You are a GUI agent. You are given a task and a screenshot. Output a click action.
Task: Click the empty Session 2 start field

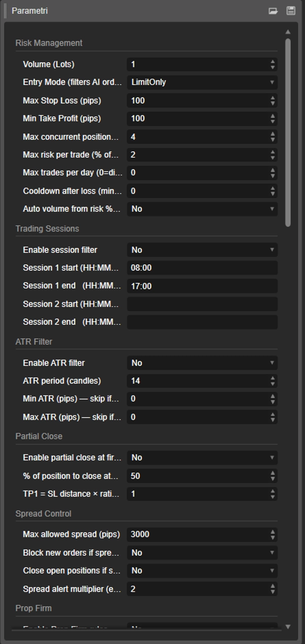pos(202,304)
